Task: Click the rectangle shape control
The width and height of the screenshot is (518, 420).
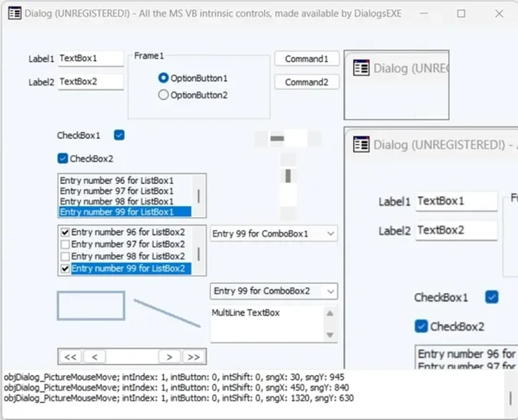Action: [91, 305]
